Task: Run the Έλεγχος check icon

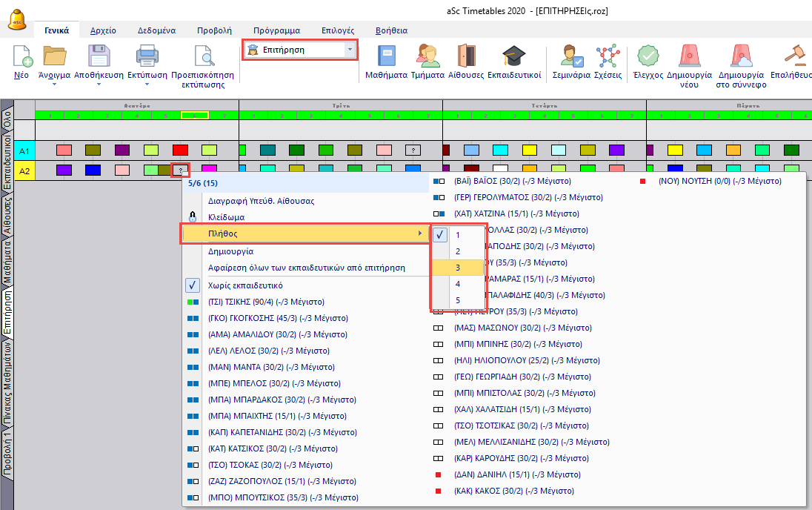Action: (648, 57)
